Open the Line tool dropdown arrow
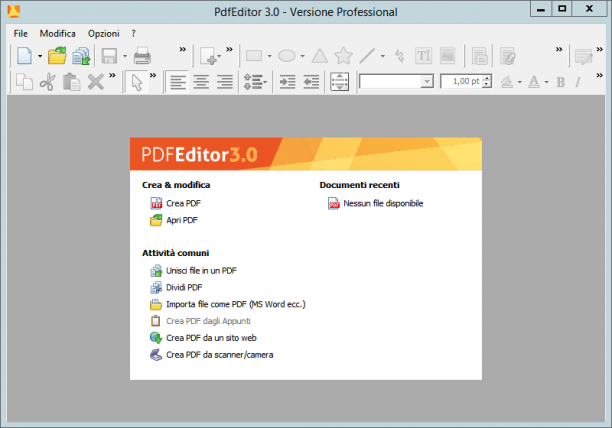The image size is (612, 428). pyautogui.click(x=382, y=56)
